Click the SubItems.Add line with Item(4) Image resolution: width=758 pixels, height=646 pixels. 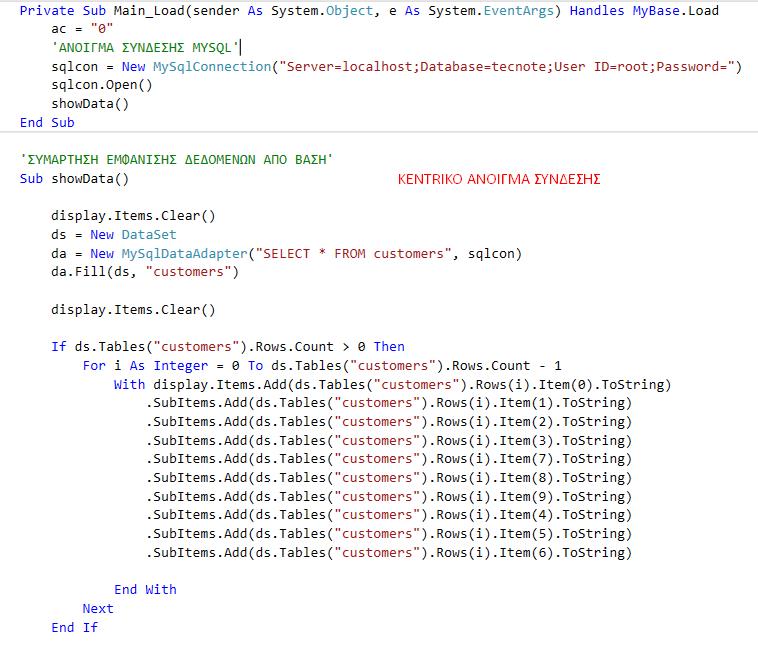coord(389,515)
